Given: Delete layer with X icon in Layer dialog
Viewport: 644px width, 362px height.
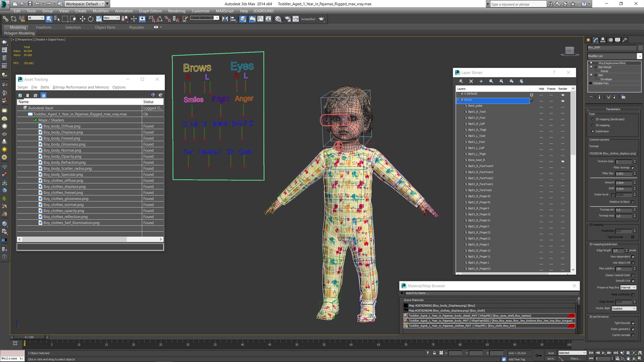Looking at the screenshot, I should coord(471,81).
